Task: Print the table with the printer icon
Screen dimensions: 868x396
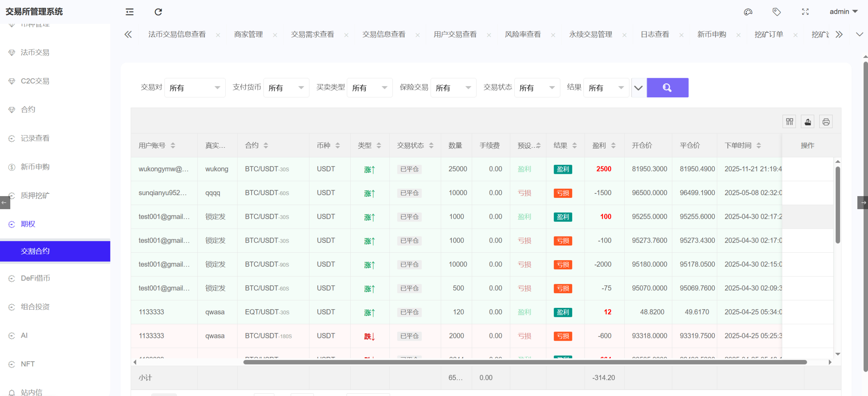Action: (x=826, y=121)
